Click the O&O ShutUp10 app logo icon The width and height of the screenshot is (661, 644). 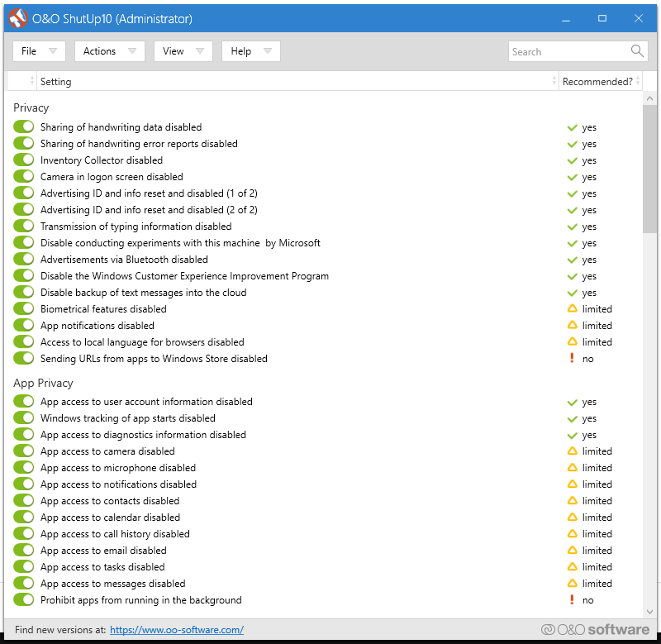(x=17, y=18)
